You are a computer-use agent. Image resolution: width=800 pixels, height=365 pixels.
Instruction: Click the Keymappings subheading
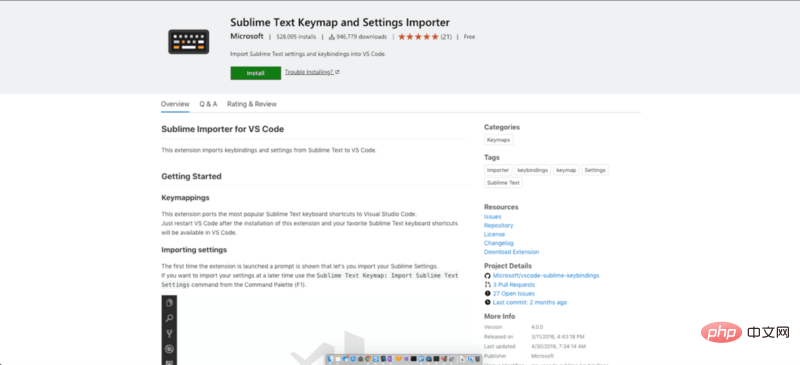(x=185, y=198)
